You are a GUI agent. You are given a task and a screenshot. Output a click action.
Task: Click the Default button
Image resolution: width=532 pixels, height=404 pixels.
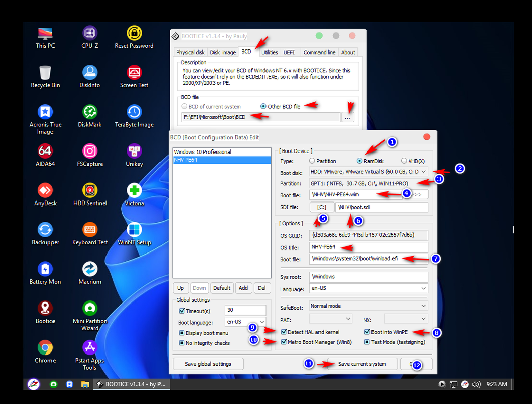(x=222, y=288)
